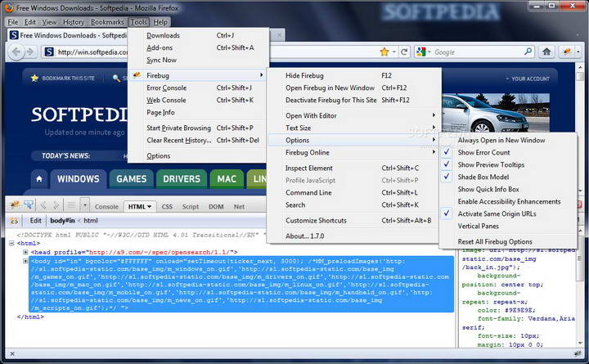Click the Firebug icon in navigation toolbar

566,52
